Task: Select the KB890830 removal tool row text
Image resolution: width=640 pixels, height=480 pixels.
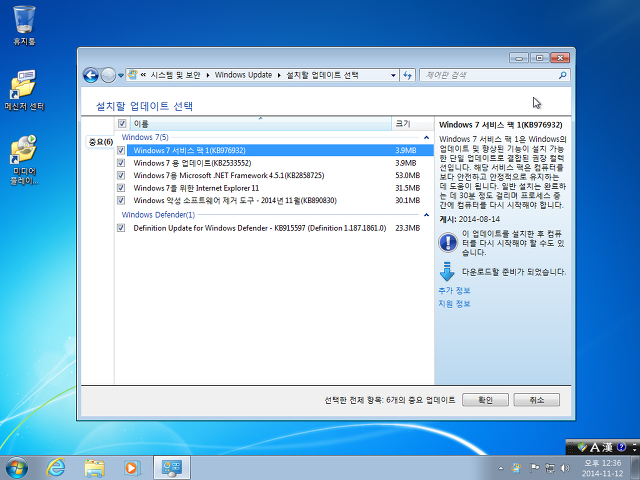Action: pos(235,200)
